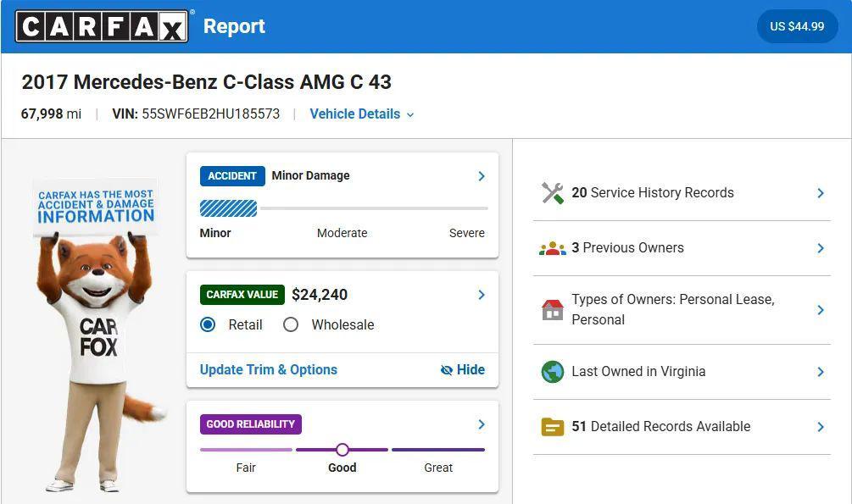This screenshot has width=852, height=504.
Task: Click the reliability slider circle marker
Action: tap(342, 450)
